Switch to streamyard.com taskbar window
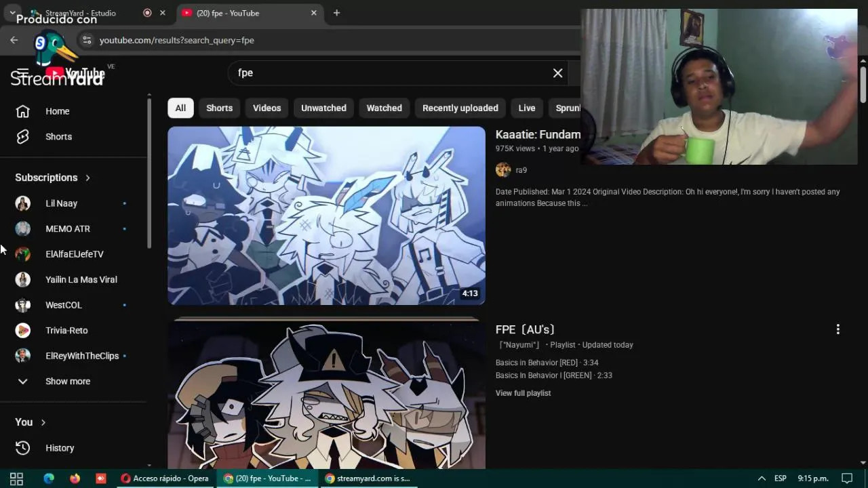The height and width of the screenshot is (488, 868). (x=368, y=479)
